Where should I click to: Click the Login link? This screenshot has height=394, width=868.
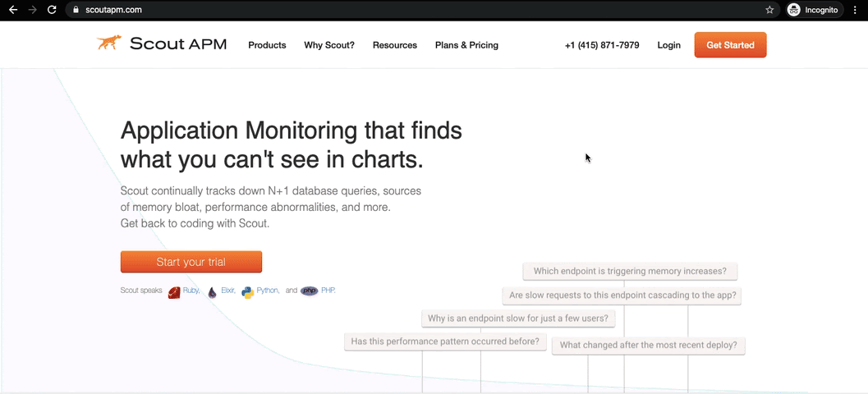(x=668, y=45)
